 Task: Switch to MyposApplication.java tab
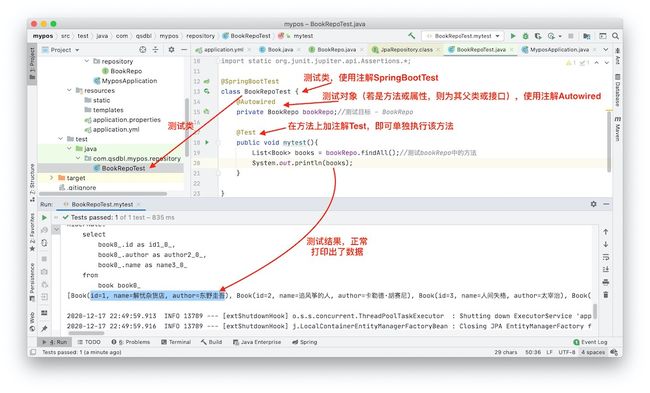(x=559, y=49)
